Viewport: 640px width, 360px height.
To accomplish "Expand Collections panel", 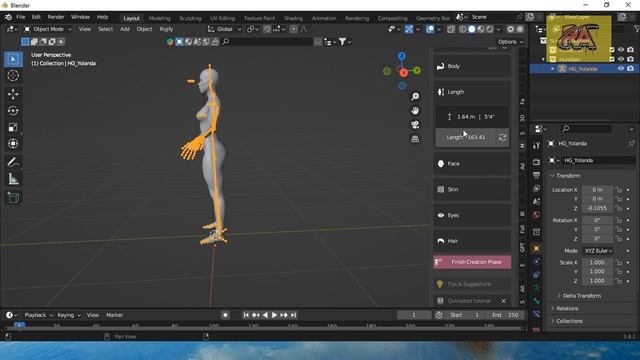I will pos(569,321).
